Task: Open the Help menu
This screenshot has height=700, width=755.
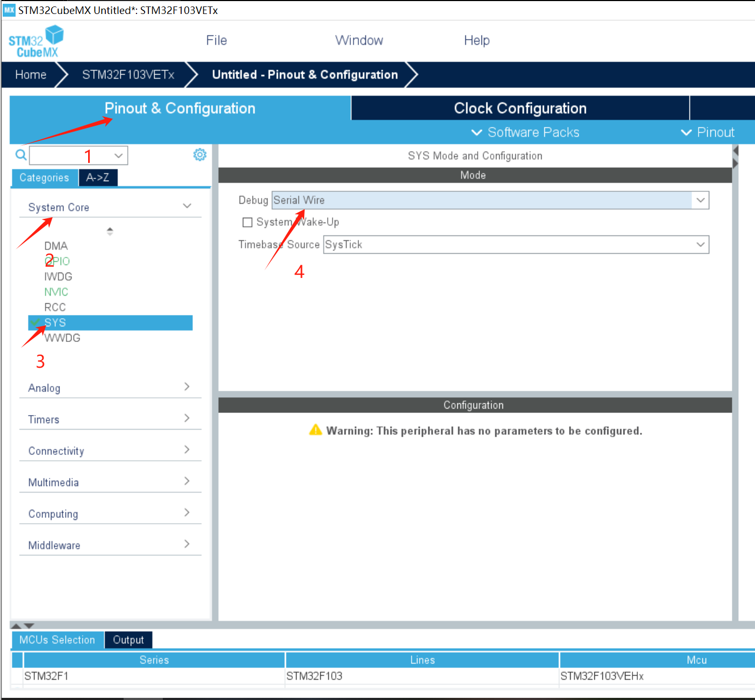Action: coord(477,40)
